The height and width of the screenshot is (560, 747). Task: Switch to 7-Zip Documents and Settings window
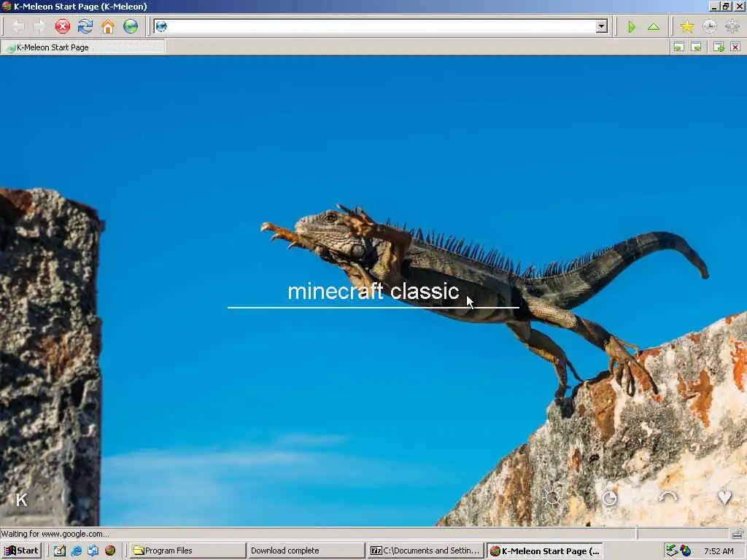pyautogui.click(x=425, y=551)
